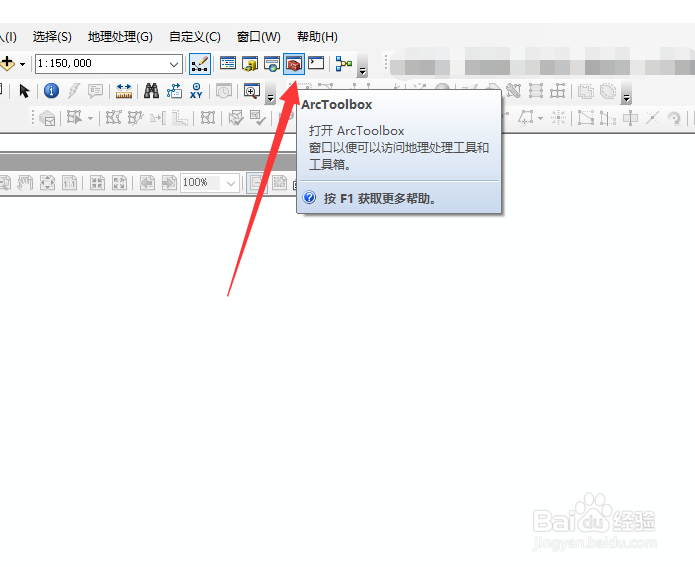Image resolution: width=695 pixels, height=567 pixels.
Task: Expand the right toolbar options arrow
Action: tap(626, 93)
